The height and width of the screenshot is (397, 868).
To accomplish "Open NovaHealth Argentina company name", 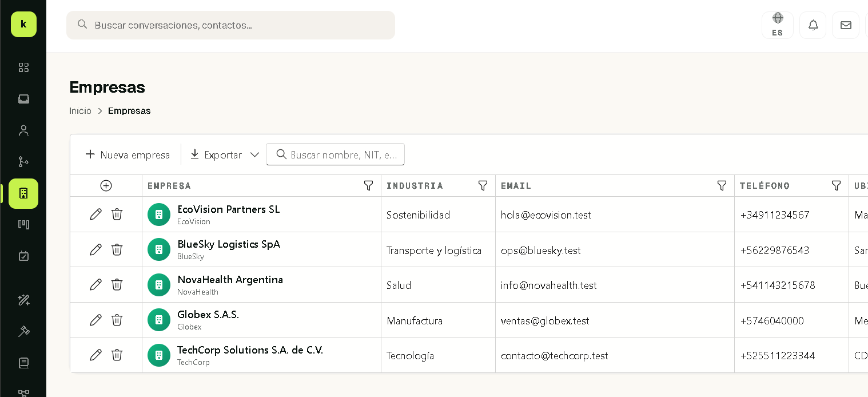I will [x=230, y=280].
